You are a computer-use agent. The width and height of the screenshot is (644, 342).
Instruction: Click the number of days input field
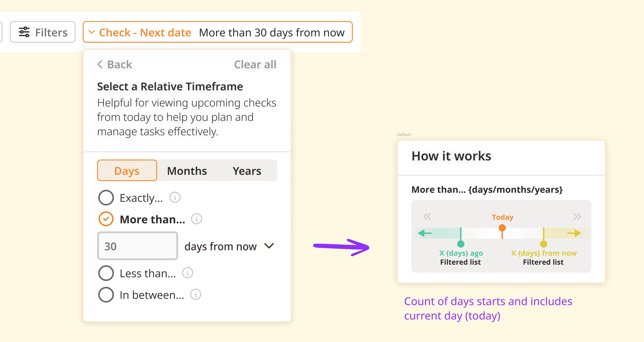tap(138, 246)
